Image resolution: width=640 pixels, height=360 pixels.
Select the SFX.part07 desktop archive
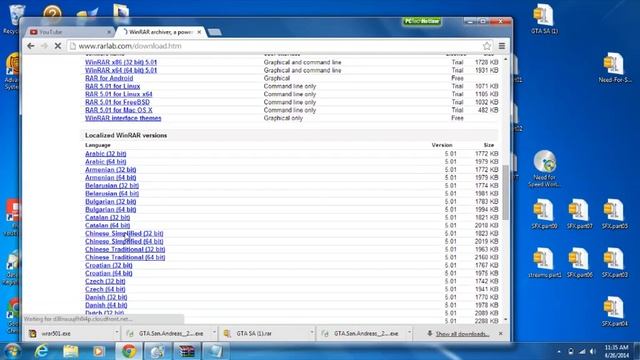pos(579,214)
